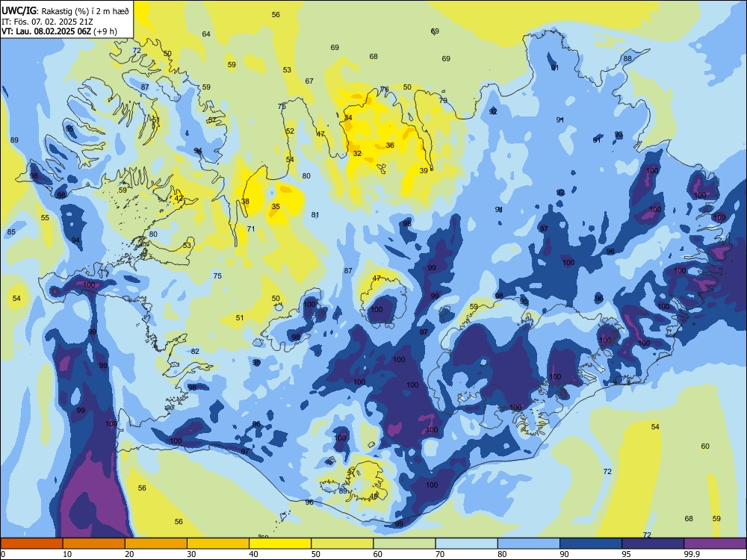The width and height of the screenshot is (747, 560).
Task: Click the 20–30 legend color segment
Action: 156,544
